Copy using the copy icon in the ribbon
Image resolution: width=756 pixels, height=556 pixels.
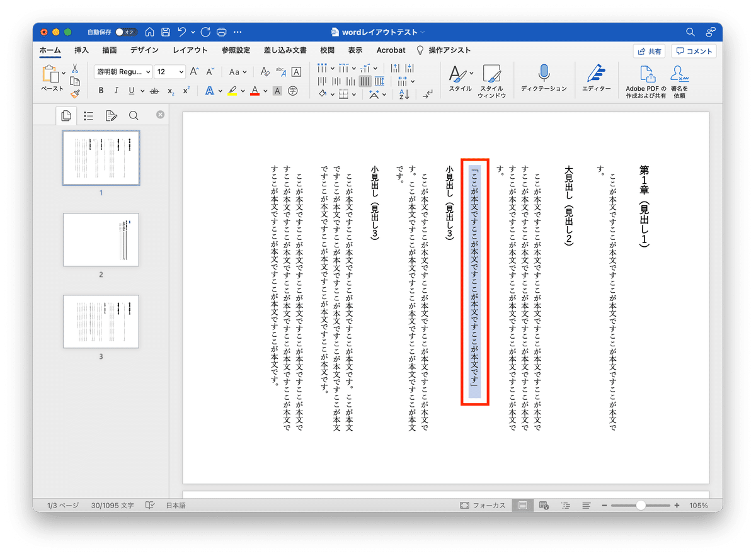point(75,81)
